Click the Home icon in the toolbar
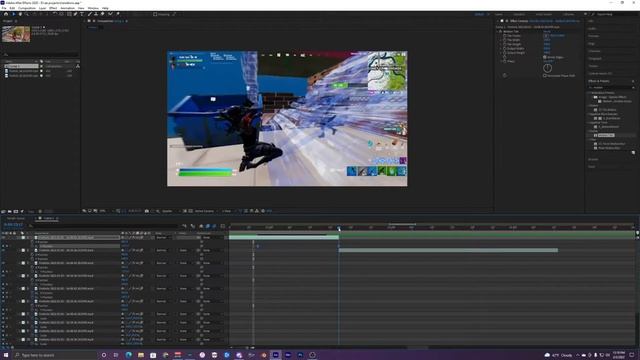This screenshot has height=360, width=640. click(6, 14)
